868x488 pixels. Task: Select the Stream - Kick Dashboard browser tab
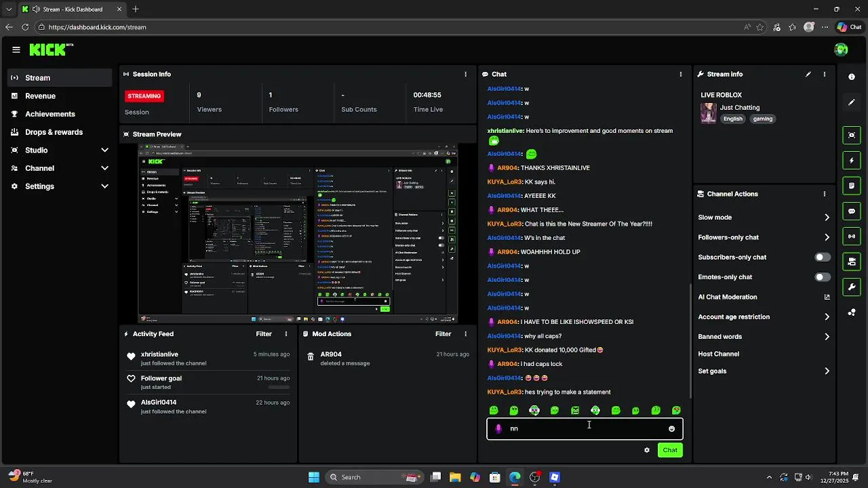pyautogui.click(x=71, y=9)
